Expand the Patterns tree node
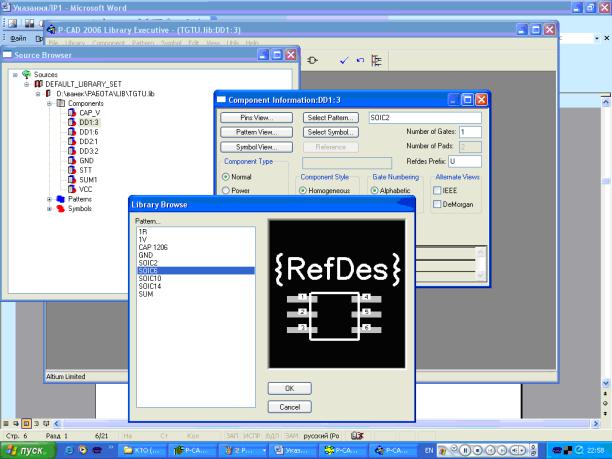 (x=49, y=199)
